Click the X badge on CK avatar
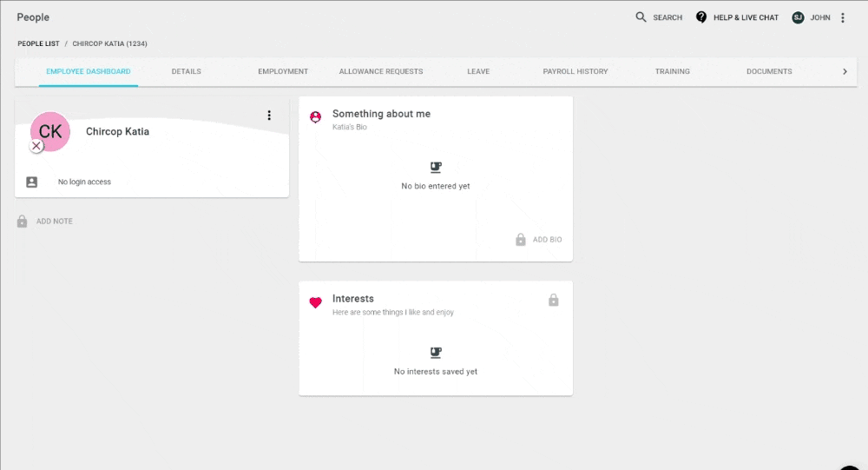The width and height of the screenshot is (868, 470). [36, 146]
